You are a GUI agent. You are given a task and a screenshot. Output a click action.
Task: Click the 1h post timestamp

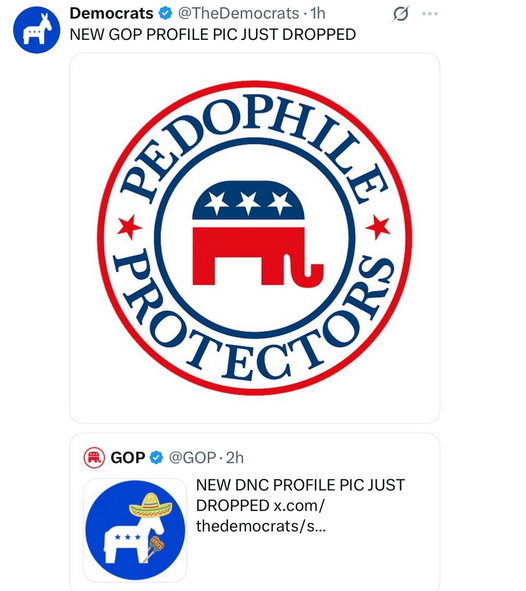pos(317,14)
